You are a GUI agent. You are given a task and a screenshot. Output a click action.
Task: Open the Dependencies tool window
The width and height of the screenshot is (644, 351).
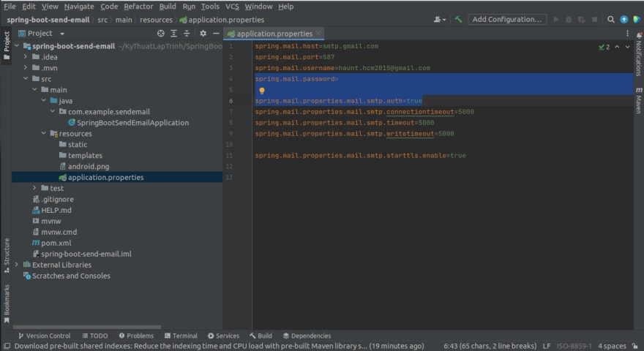(307, 336)
